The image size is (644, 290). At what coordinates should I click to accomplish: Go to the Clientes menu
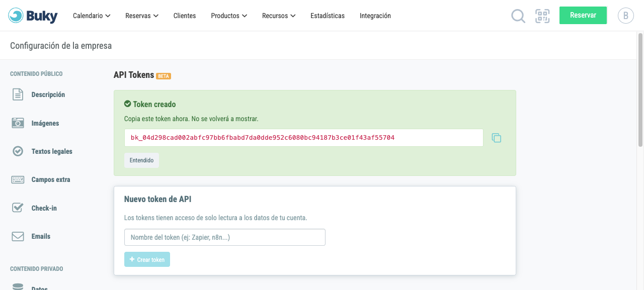185,16
